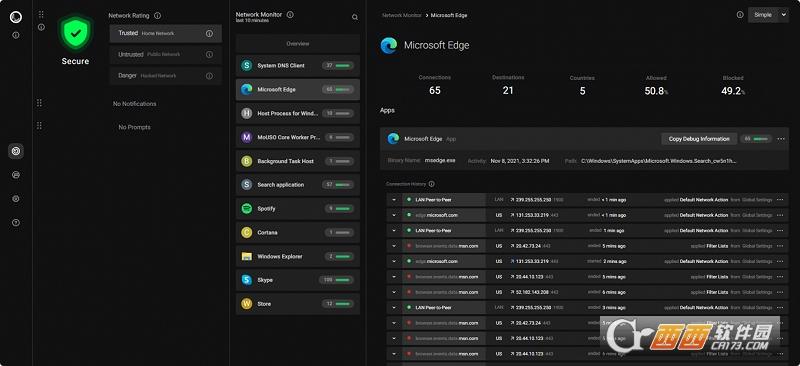This screenshot has height=366, width=800.
Task: Open three-dot menu for Microsoft Edge app
Action: [781, 139]
